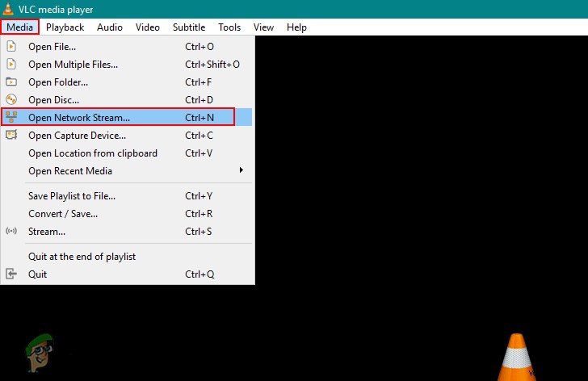The width and height of the screenshot is (588, 381).
Task: Choose Open Multiple Files... entry
Action: pyautogui.click(x=127, y=64)
